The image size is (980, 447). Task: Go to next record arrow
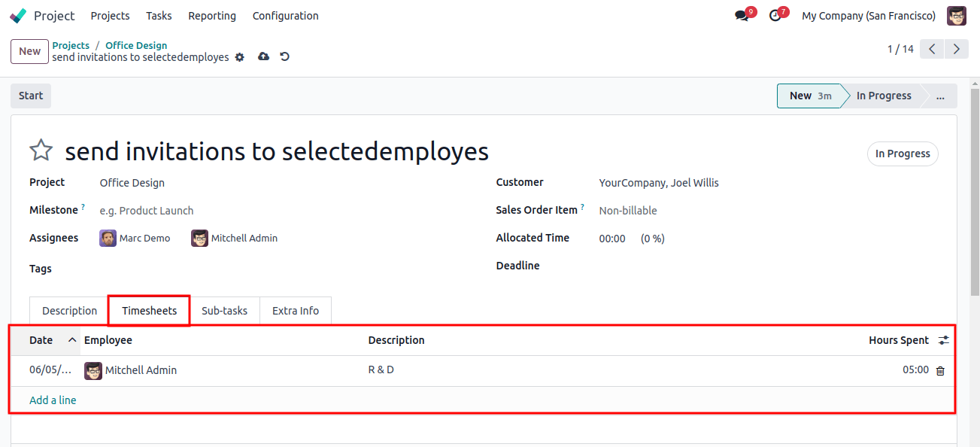[x=957, y=50]
